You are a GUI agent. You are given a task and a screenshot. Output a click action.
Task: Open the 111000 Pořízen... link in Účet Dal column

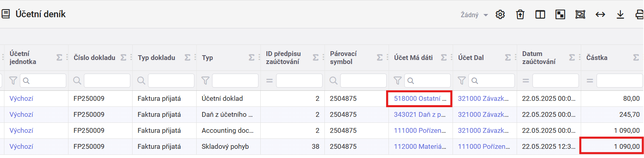point(484,146)
